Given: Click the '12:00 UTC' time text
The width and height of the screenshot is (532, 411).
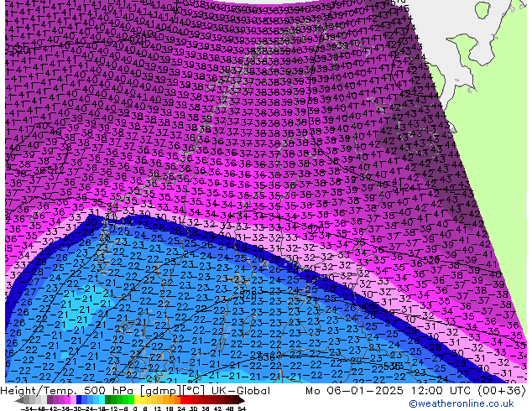Looking at the screenshot, I should point(440,391).
